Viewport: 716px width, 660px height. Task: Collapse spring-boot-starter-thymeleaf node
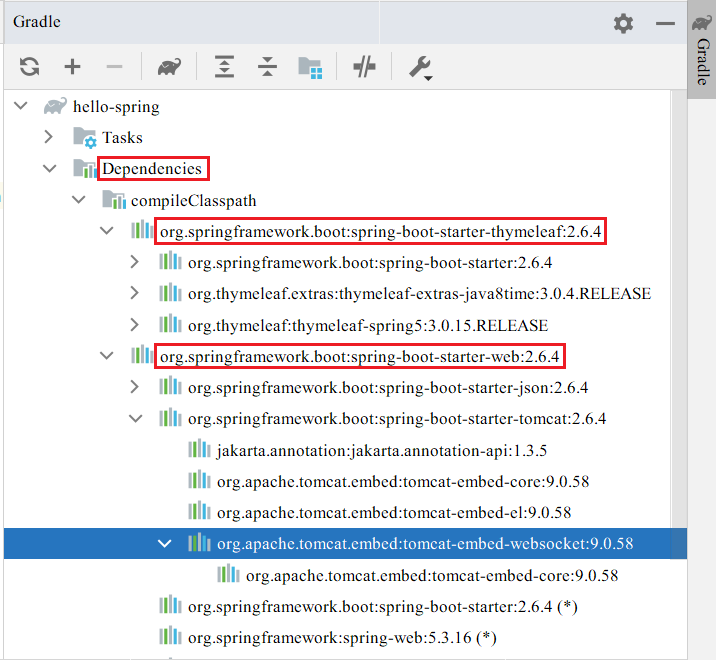pyautogui.click(x=106, y=231)
